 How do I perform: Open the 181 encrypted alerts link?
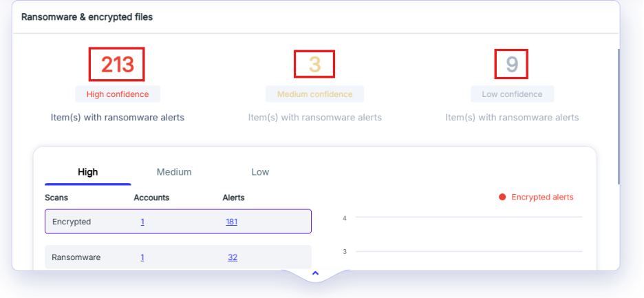pos(232,222)
